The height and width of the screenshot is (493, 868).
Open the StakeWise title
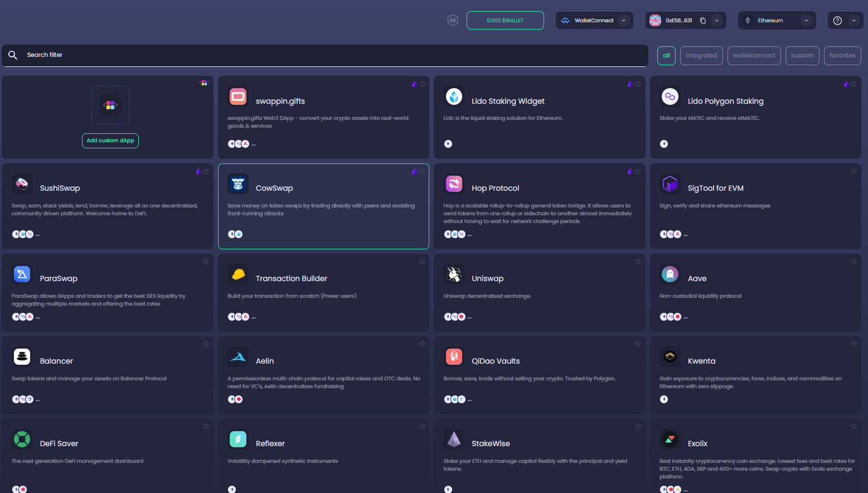point(491,443)
